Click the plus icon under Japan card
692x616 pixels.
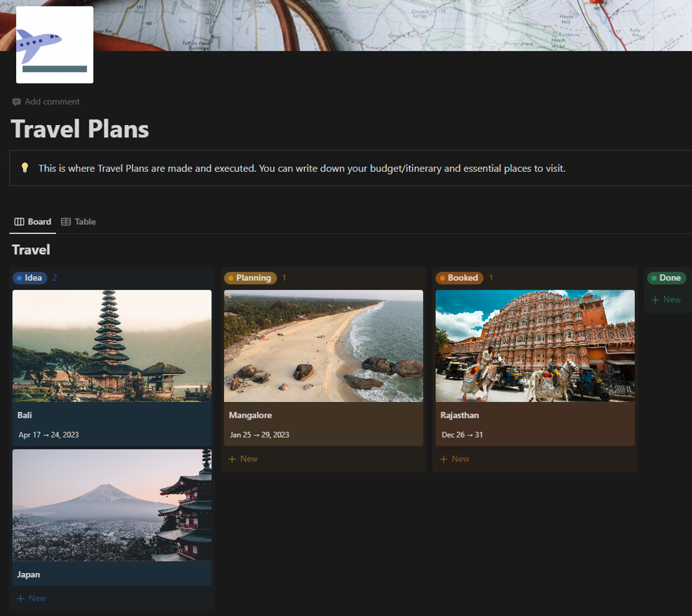pyautogui.click(x=21, y=598)
